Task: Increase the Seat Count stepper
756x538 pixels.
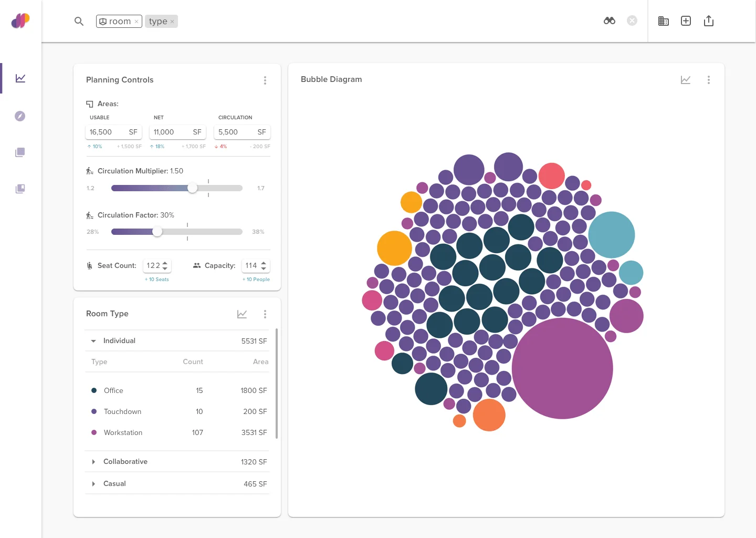Action: point(165,263)
